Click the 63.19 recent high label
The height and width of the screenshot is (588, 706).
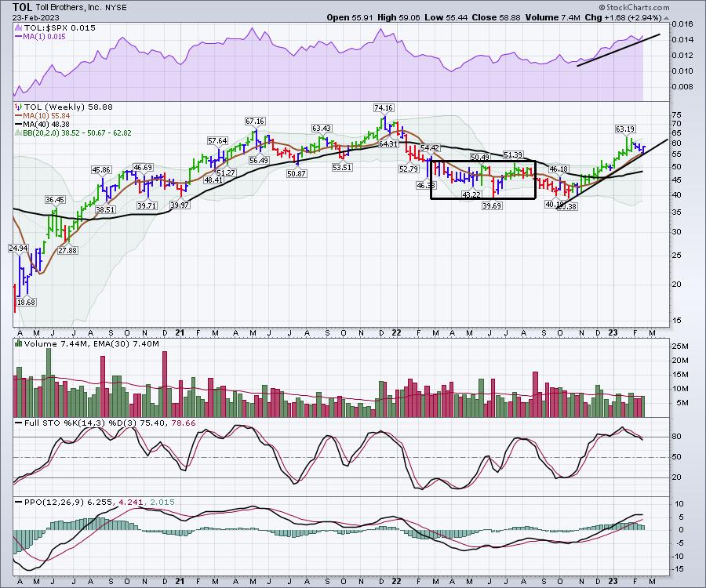(624, 129)
